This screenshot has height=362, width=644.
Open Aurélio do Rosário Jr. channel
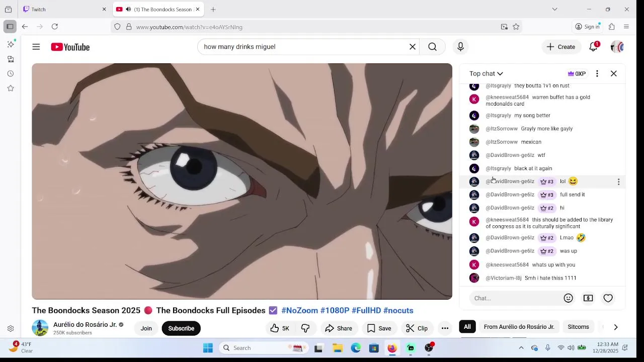click(x=85, y=324)
